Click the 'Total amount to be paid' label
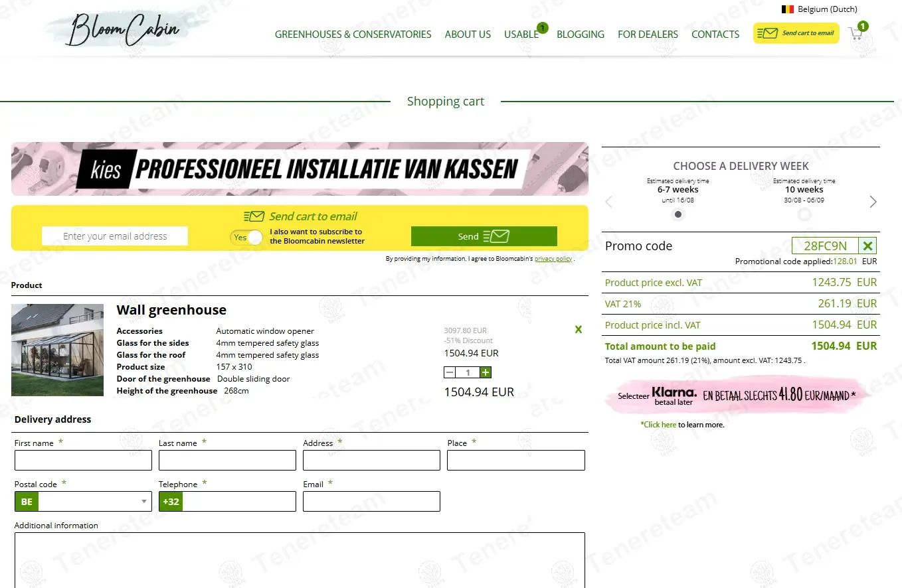Screen dimensions: 902x588 (660, 346)
